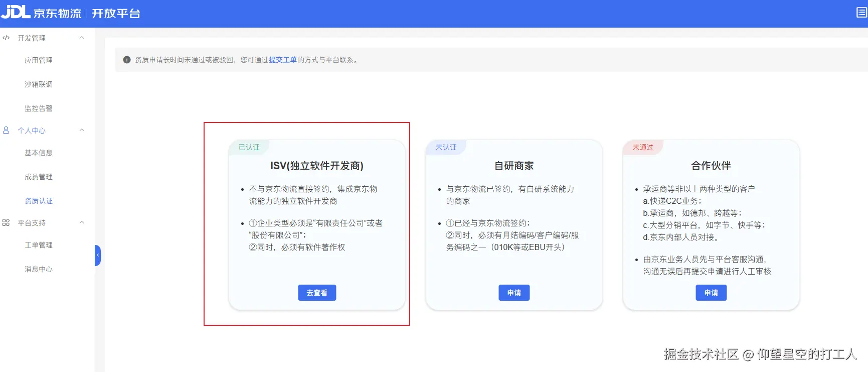The width and height of the screenshot is (868, 372).
Task: Click the 已认证 status badge
Action: pos(249,147)
